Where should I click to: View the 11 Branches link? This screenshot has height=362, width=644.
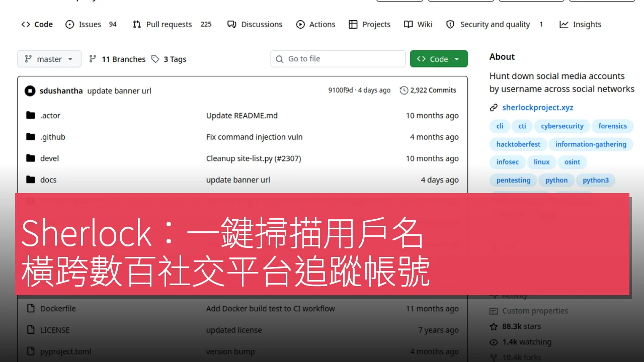(117, 59)
